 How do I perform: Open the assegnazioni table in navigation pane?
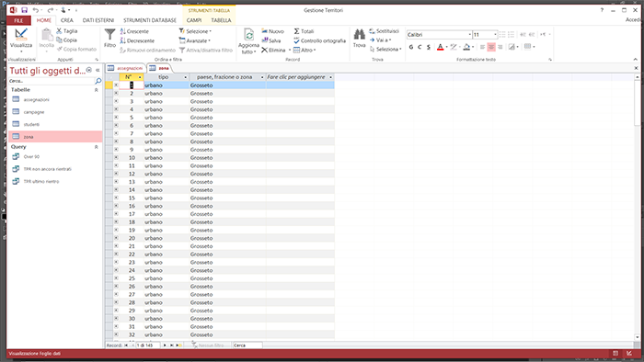(x=36, y=99)
